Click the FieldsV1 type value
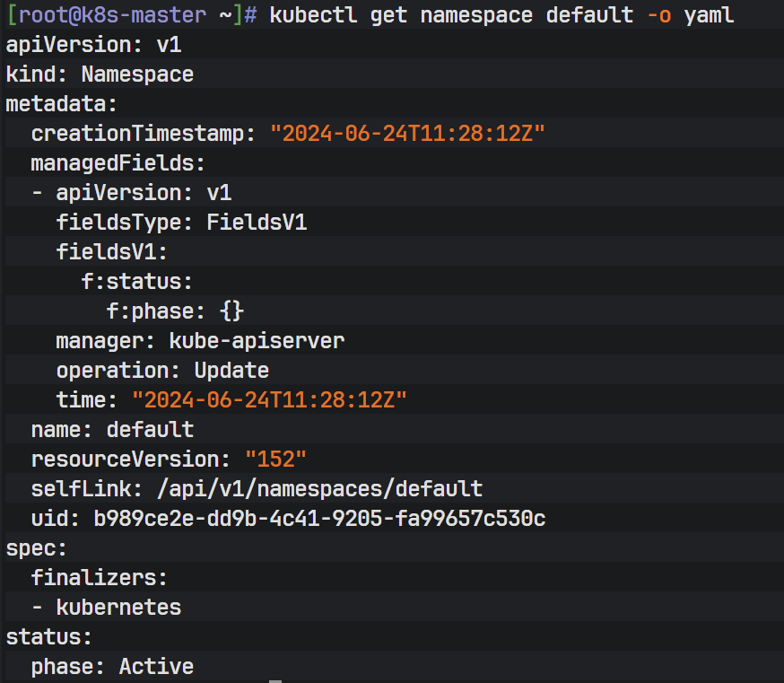784x683 pixels. coord(257,223)
